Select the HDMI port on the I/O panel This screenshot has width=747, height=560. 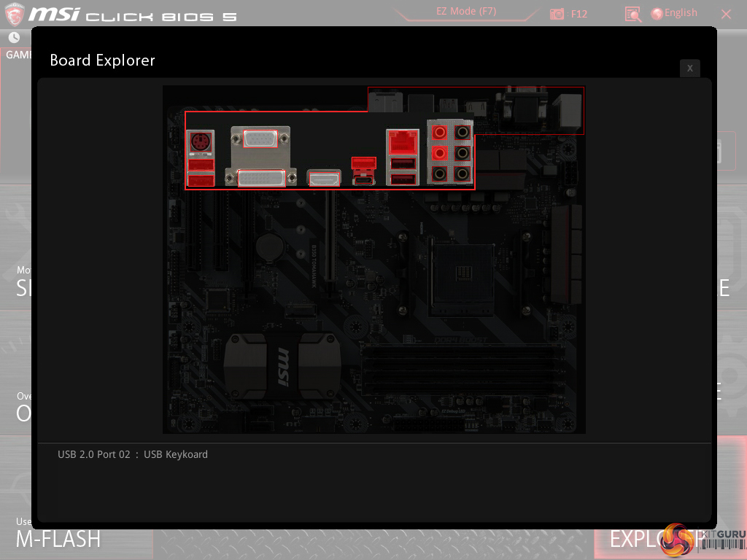click(324, 179)
